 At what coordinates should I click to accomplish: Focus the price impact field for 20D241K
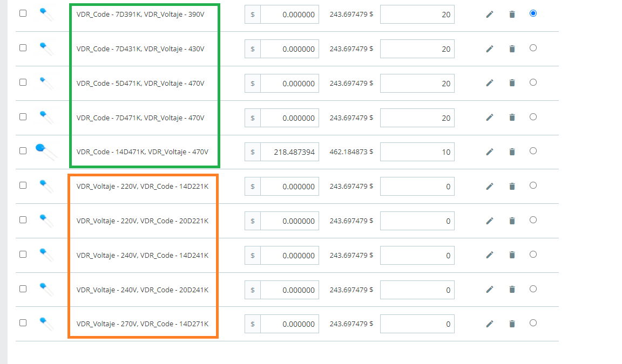[289, 290]
